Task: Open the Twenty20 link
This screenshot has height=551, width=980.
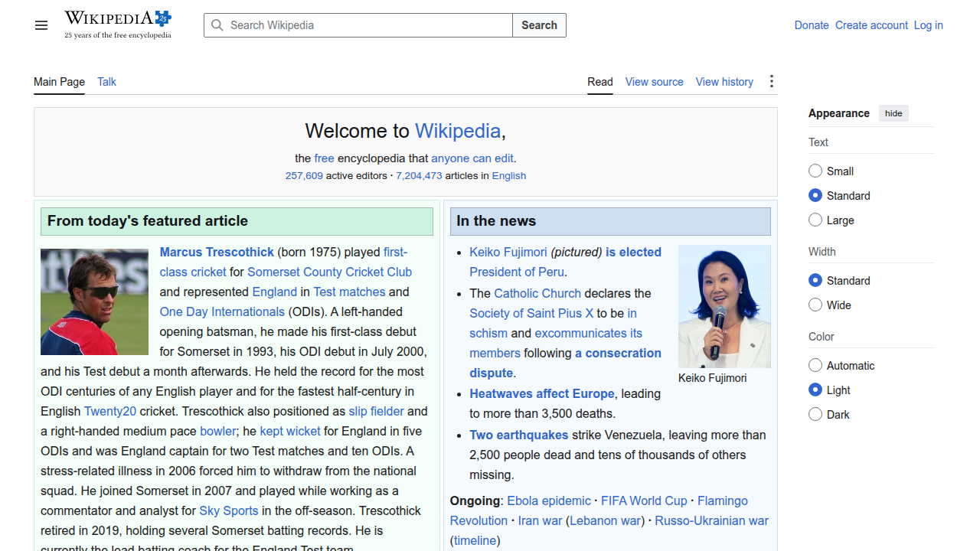Action: pyautogui.click(x=110, y=411)
